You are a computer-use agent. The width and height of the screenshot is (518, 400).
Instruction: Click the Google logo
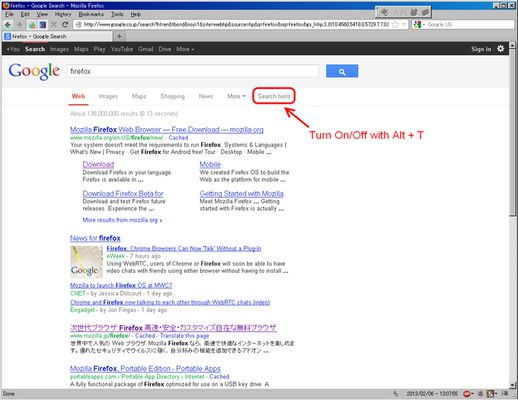coord(34,71)
